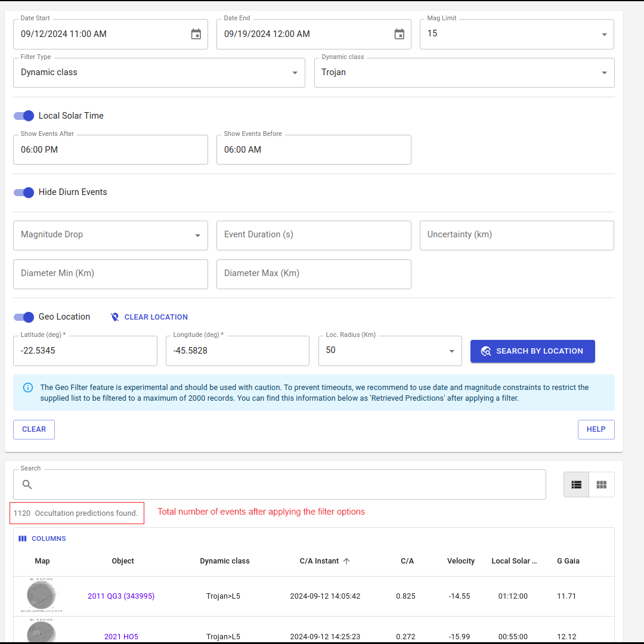Click the Geo Filter info icon
644x644 pixels.
pos(28,388)
